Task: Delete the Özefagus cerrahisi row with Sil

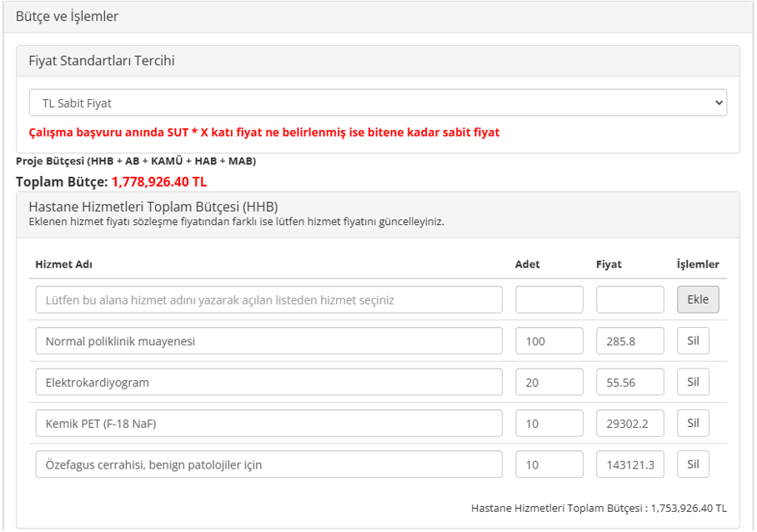Action: (x=692, y=464)
